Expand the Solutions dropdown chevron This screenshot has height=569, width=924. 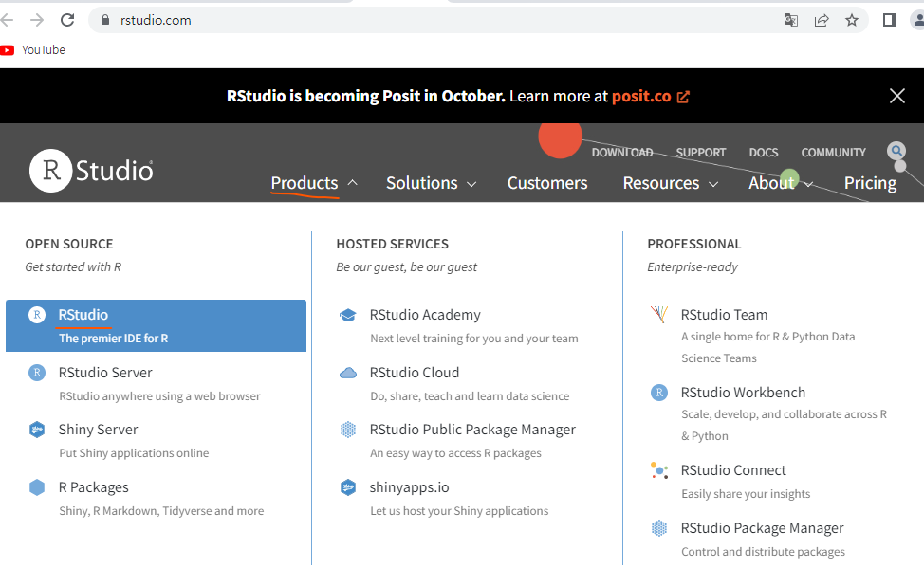click(x=471, y=184)
